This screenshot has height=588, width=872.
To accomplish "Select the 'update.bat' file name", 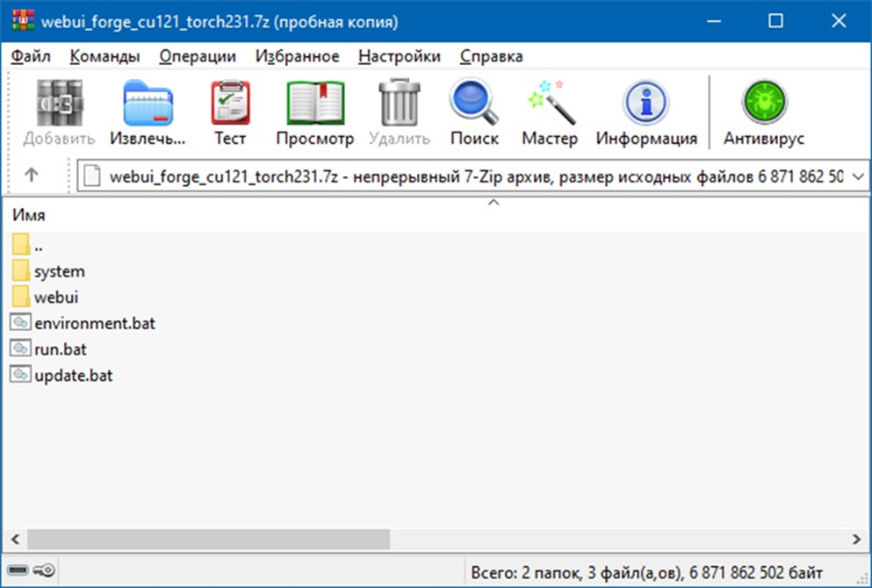I will tap(74, 376).
